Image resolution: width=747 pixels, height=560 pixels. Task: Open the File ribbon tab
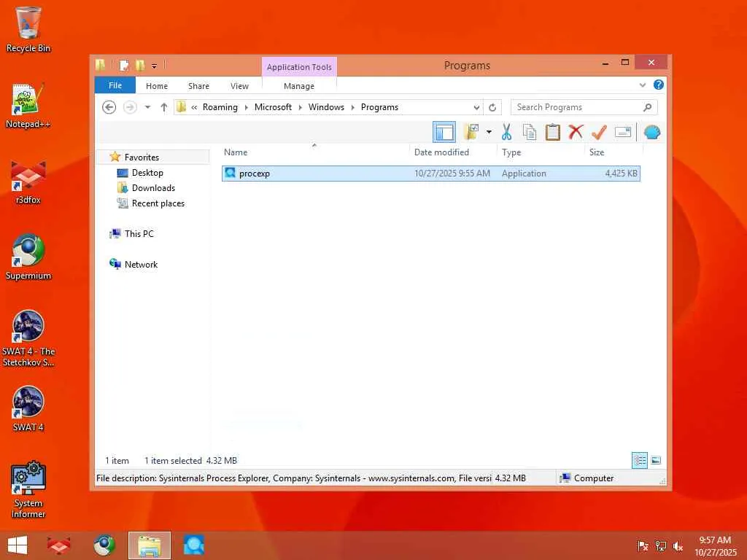click(x=115, y=86)
